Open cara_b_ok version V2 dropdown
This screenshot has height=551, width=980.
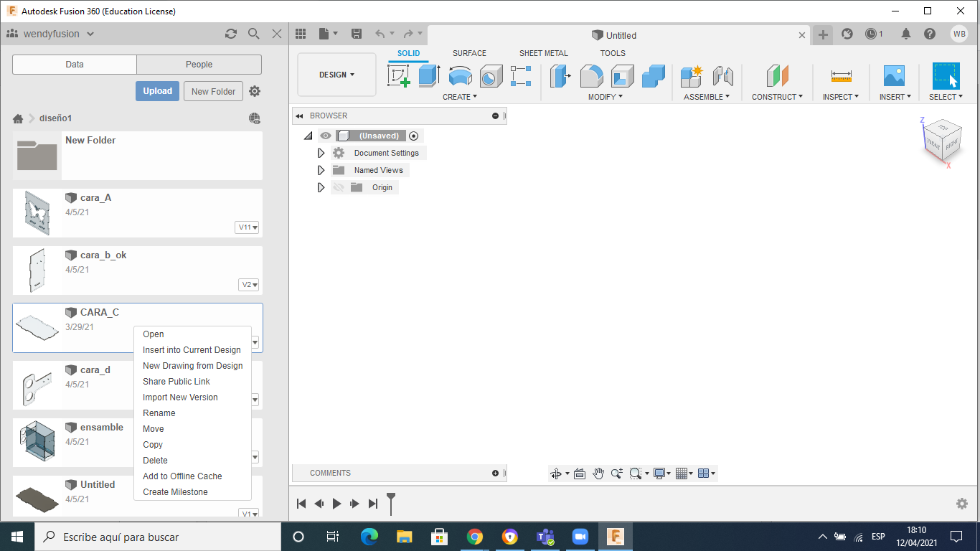coord(249,285)
